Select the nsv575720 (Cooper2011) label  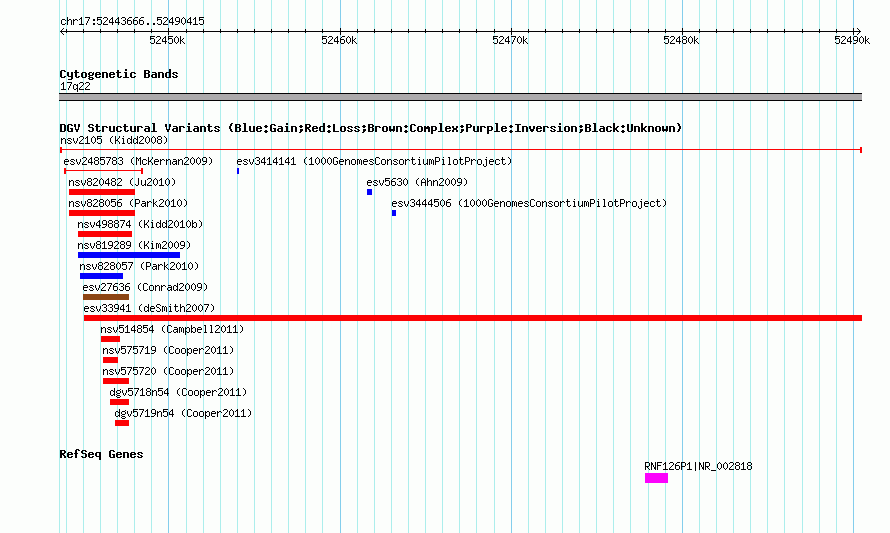168,371
